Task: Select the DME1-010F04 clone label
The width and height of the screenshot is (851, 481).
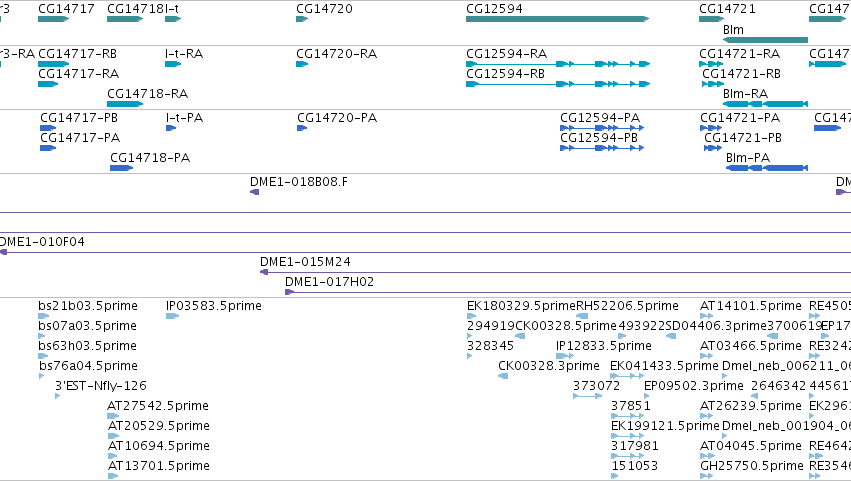Action: click(42, 242)
